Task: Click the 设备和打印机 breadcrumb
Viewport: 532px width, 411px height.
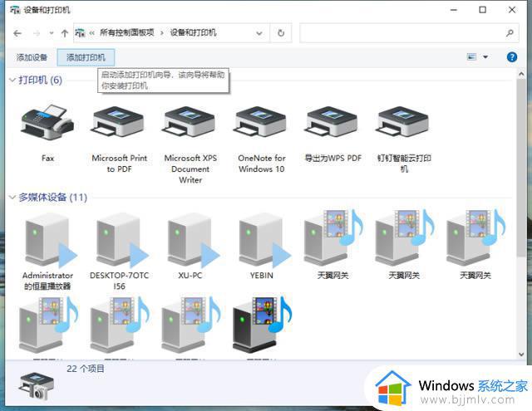Action: click(193, 32)
